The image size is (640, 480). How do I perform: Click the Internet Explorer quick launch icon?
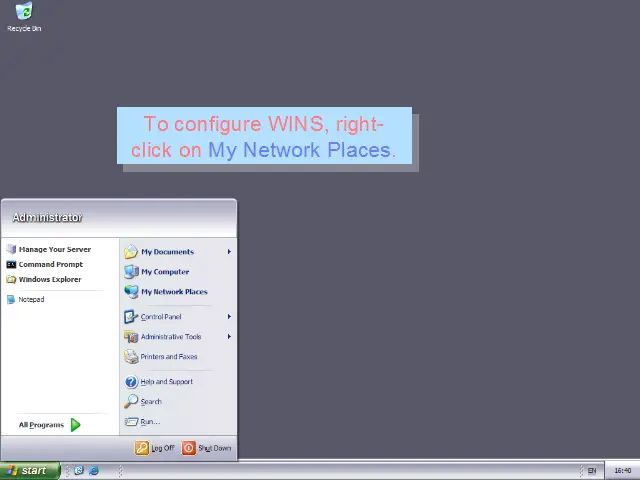tap(94, 471)
